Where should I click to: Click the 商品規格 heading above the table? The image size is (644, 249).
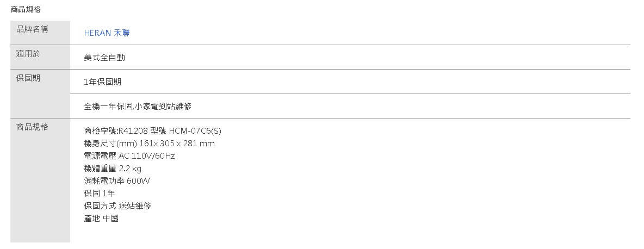click(26, 9)
